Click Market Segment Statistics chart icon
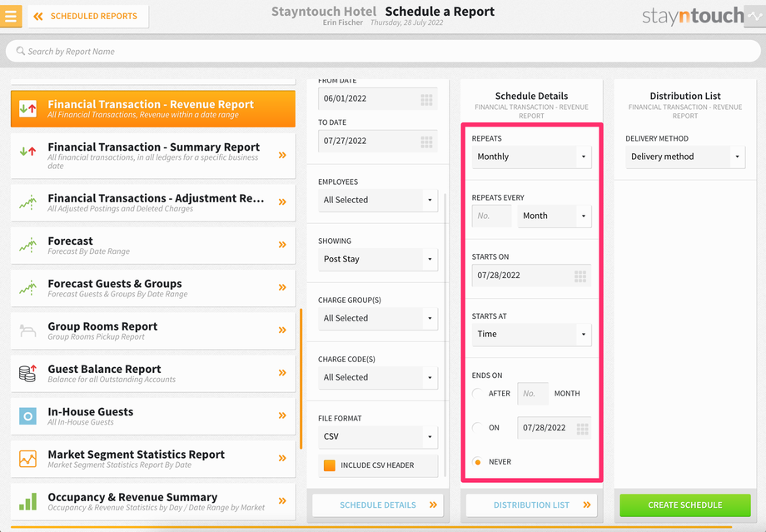The height and width of the screenshot is (532, 766). click(27, 459)
